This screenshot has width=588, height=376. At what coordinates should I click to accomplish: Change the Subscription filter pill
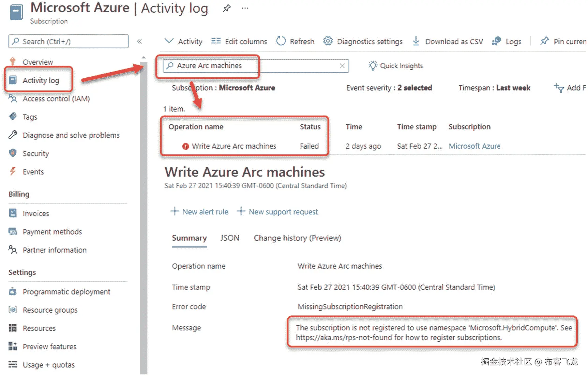click(x=224, y=88)
